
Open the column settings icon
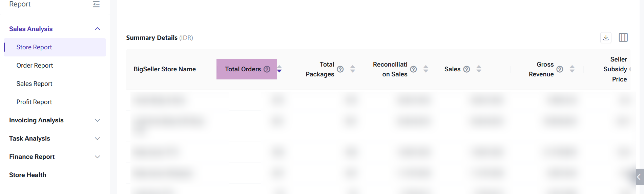pos(623,38)
